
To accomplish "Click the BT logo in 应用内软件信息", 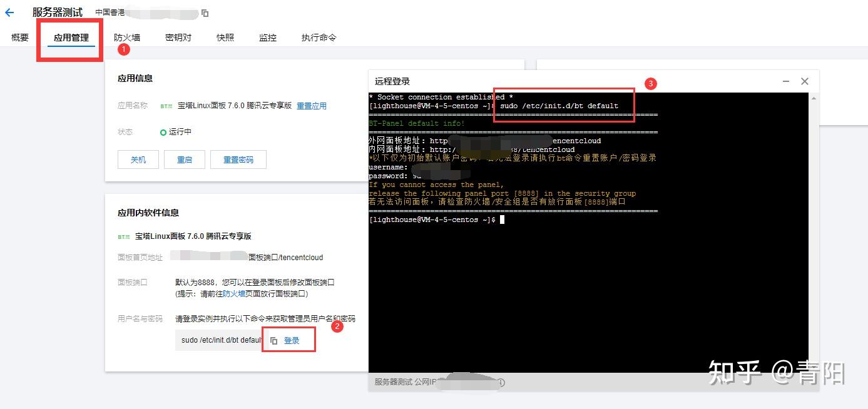I will pyautogui.click(x=124, y=237).
